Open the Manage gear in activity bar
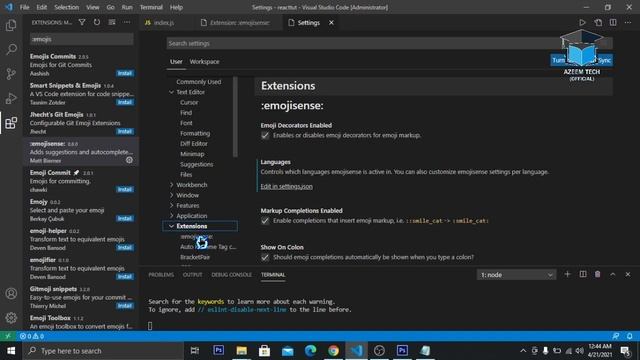This screenshot has height=360, width=640. tap(11, 318)
